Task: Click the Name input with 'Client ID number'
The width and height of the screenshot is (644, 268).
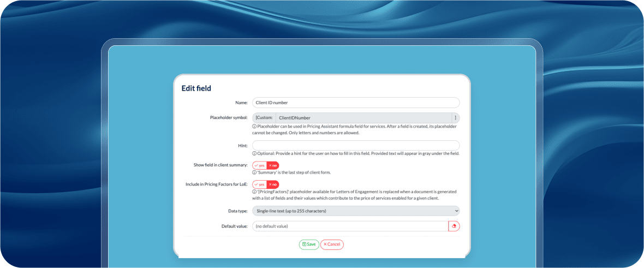Action: [x=356, y=103]
